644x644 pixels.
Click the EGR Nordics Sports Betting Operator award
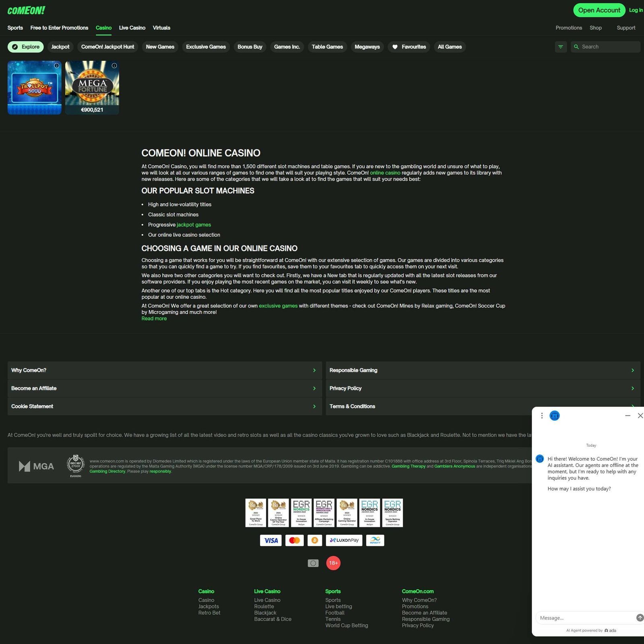click(392, 513)
